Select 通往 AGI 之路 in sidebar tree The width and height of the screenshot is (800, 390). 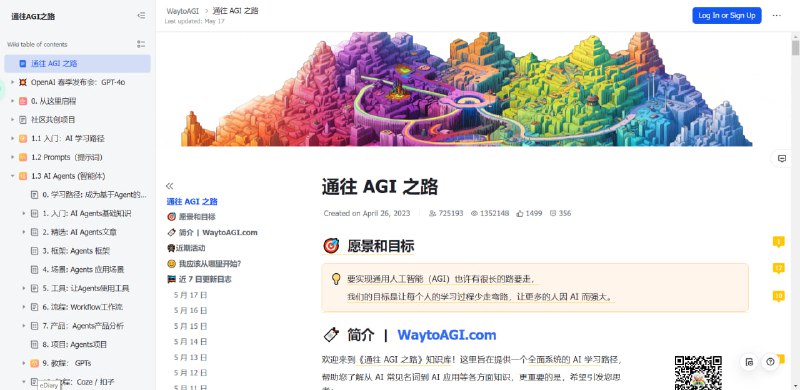(78, 64)
